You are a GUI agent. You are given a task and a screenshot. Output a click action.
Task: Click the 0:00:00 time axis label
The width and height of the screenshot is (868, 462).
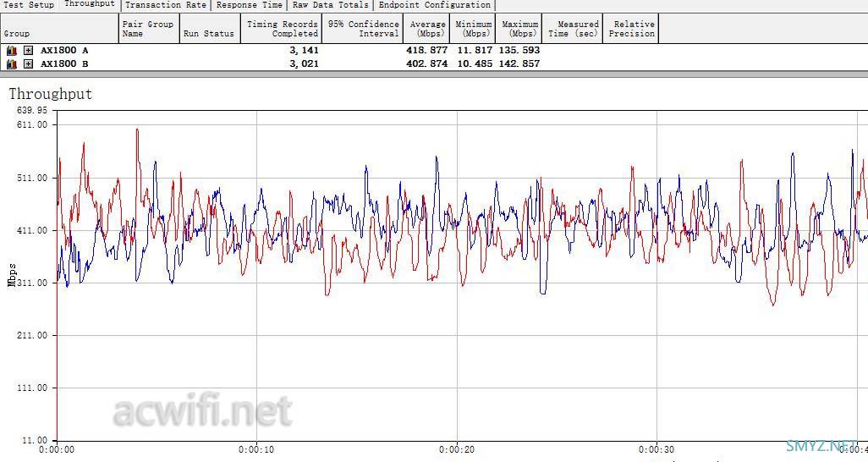(57, 450)
